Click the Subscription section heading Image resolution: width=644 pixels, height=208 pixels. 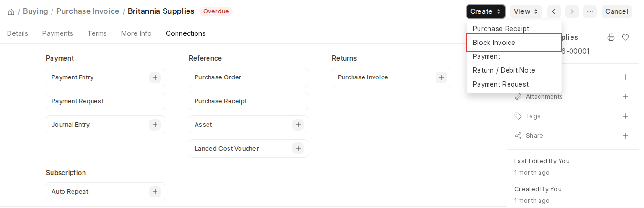(x=66, y=173)
